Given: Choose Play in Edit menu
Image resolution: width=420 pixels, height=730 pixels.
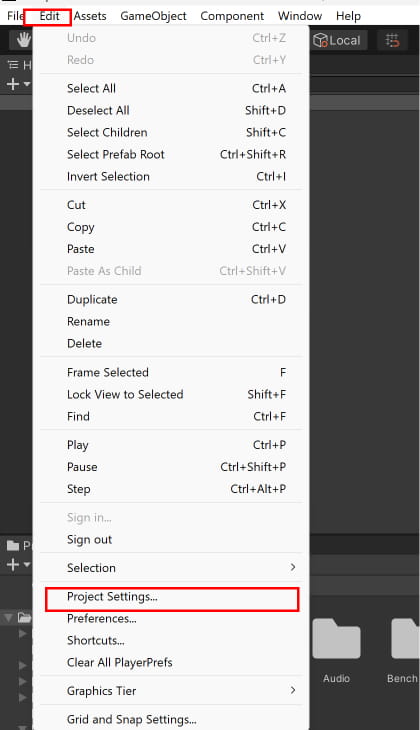Looking at the screenshot, I should [x=170, y=445].
